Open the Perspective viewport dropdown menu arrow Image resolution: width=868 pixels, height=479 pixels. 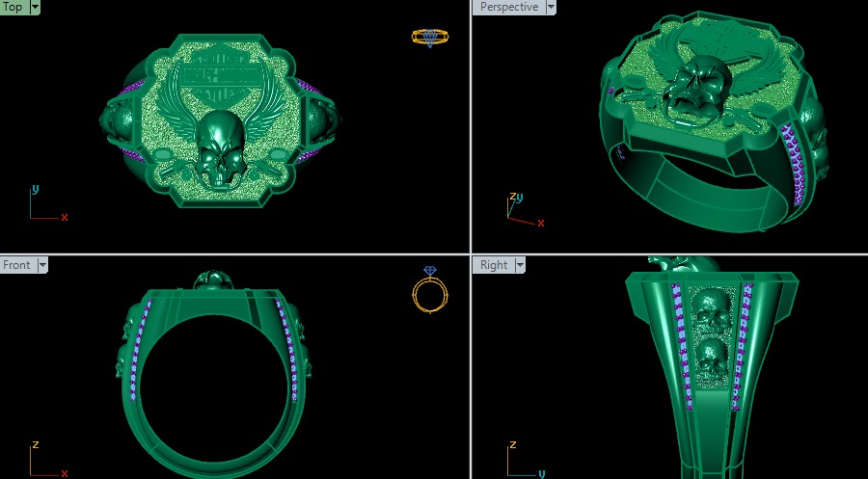point(551,7)
